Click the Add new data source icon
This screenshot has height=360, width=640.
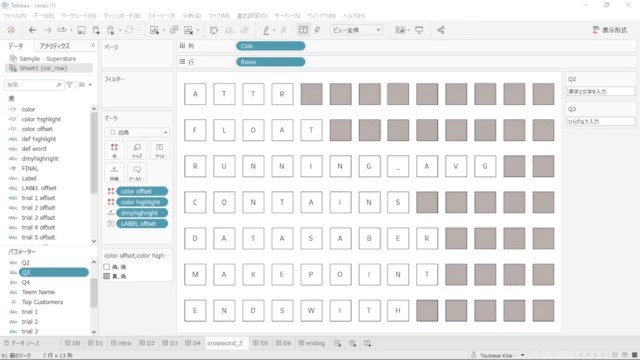96,30
